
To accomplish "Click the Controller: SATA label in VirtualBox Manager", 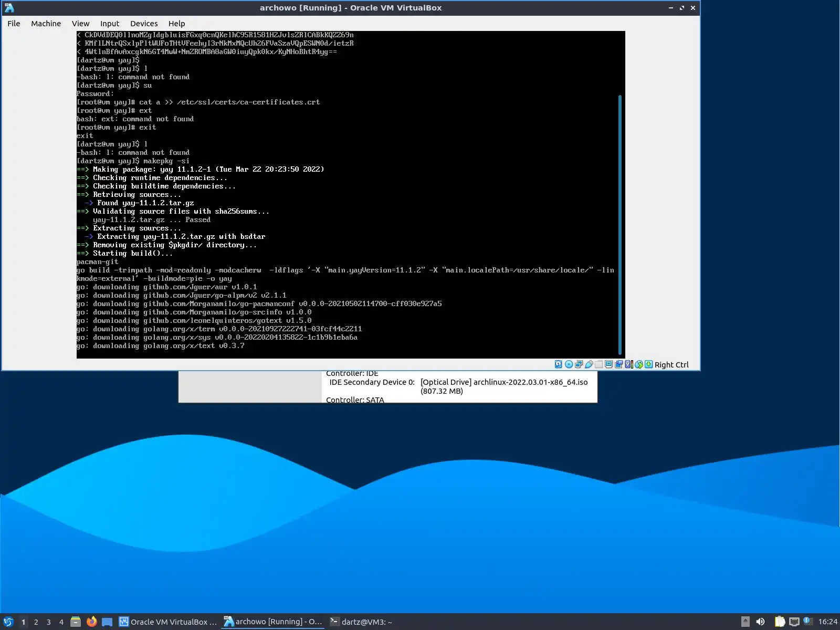I will 355,400.
